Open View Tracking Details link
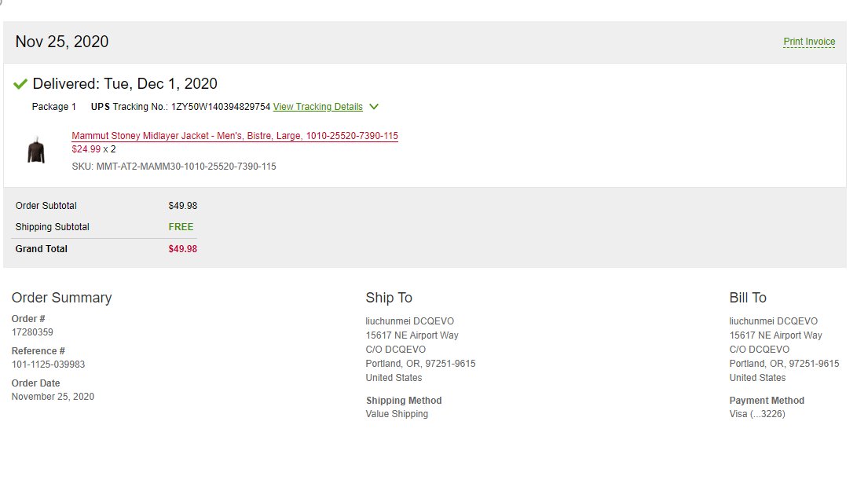The image size is (868, 502). click(317, 107)
